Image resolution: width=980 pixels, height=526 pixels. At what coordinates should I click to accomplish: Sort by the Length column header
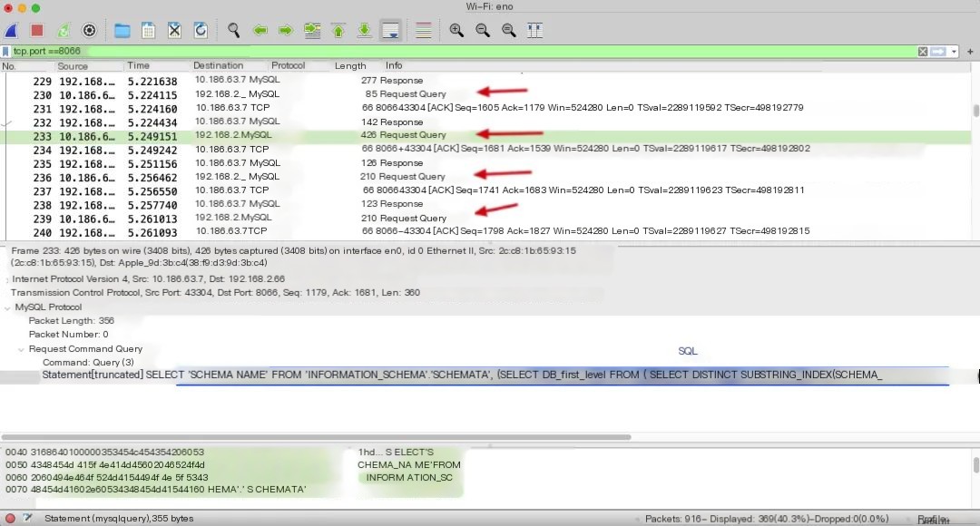tap(350, 65)
